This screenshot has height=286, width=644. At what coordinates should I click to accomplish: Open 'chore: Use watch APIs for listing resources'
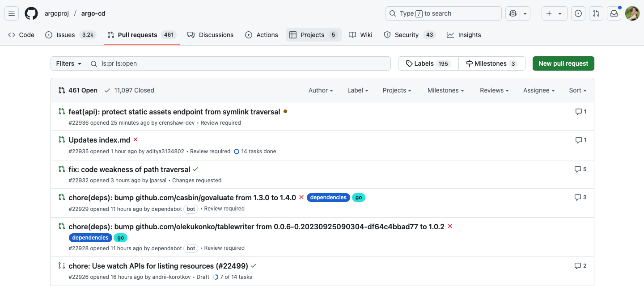159,266
